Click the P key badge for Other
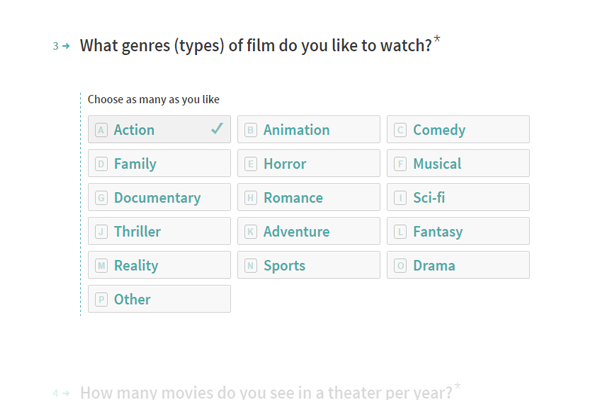 point(101,299)
